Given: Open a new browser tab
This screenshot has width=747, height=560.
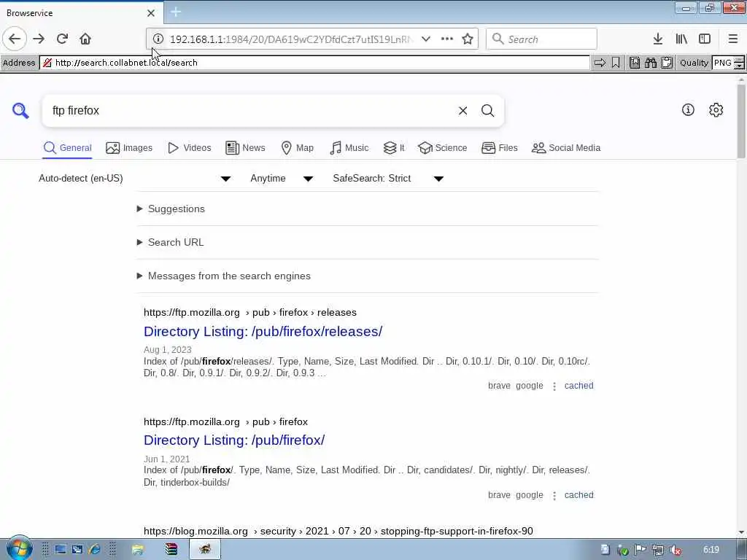Looking at the screenshot, I should (x=176, y=12).
